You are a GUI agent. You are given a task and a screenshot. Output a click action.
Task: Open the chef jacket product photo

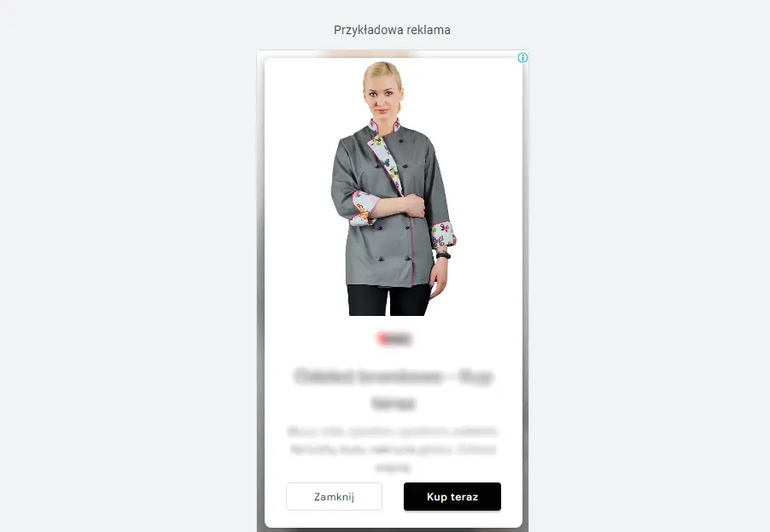coord(394,188)
